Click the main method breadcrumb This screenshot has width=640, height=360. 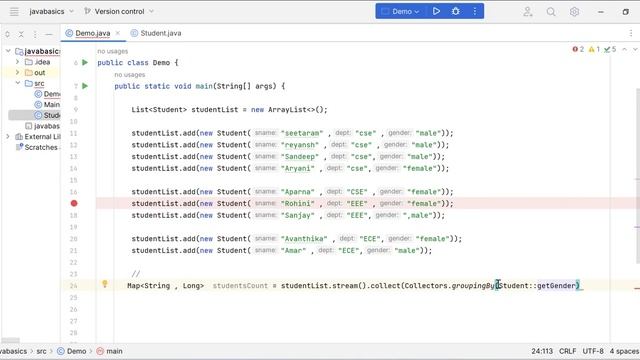(110, 351)
